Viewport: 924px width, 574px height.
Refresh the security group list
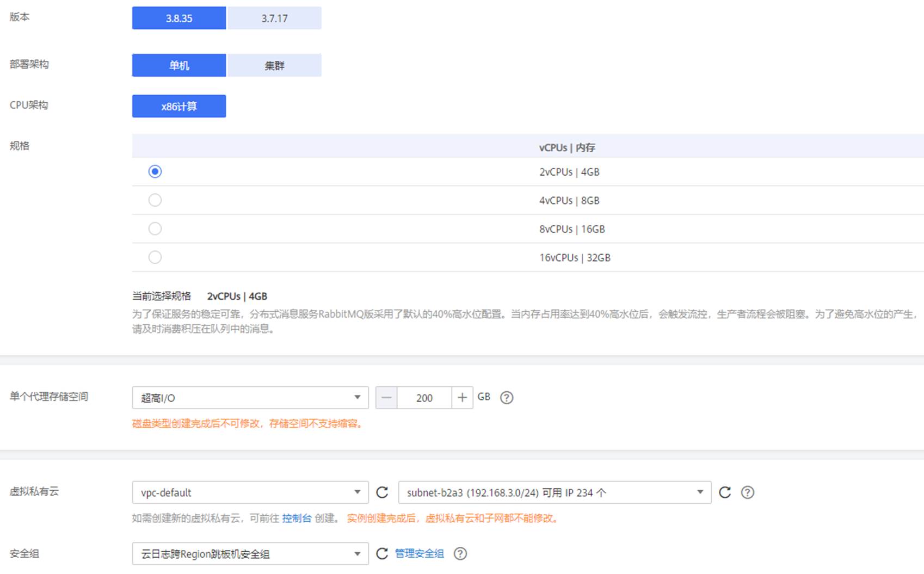[x=381, y=553]
